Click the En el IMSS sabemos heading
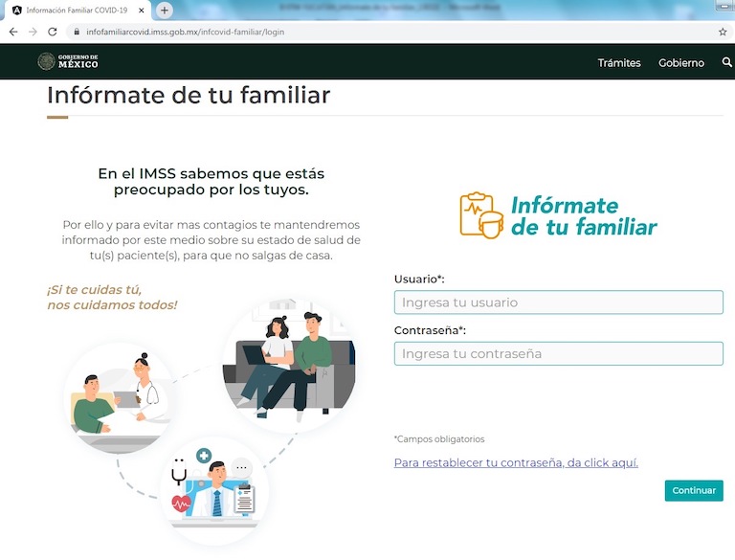Screen dimensions: 735x560 point(211,182)
